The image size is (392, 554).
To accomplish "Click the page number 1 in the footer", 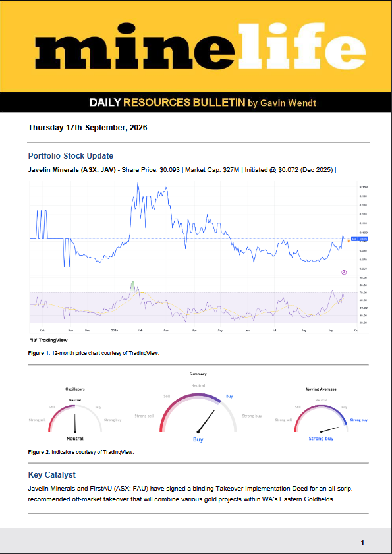I will (362, 542).
